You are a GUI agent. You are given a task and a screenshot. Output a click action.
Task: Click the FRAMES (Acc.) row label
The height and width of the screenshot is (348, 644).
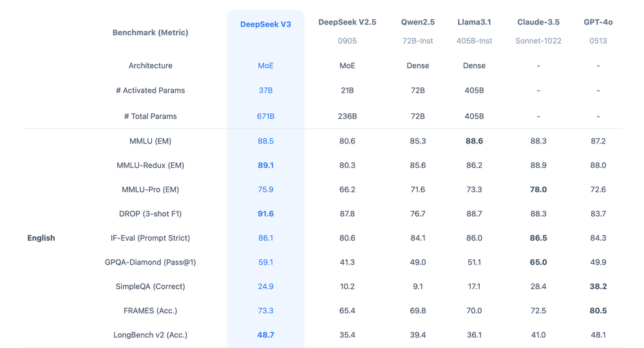(x=150, y=311)
